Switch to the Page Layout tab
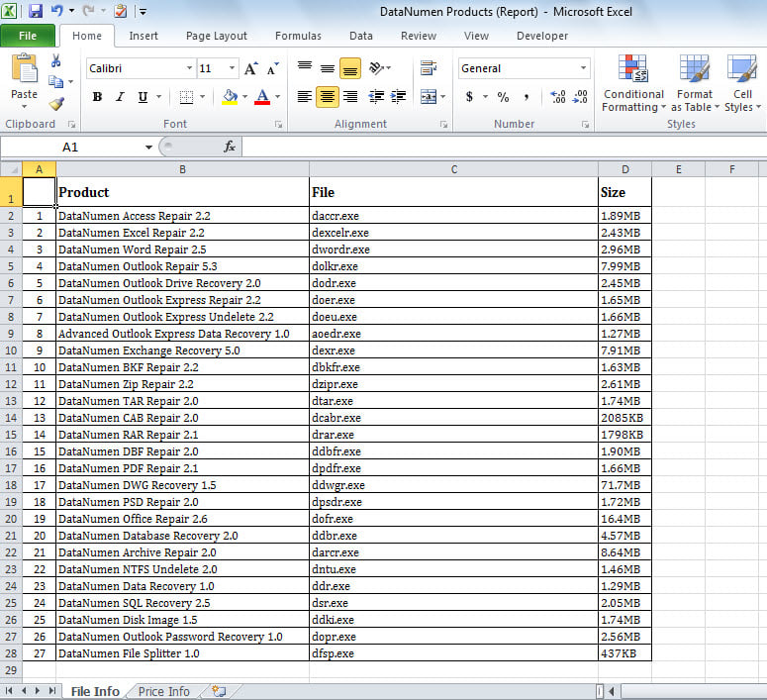Screen dimensions: 767x700 (x=216, y=36)
